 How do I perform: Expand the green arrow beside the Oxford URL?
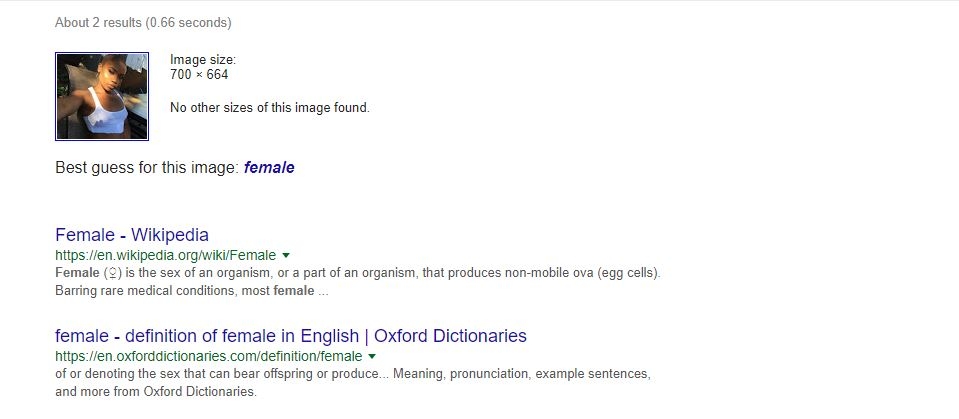[x=372, y=356]
